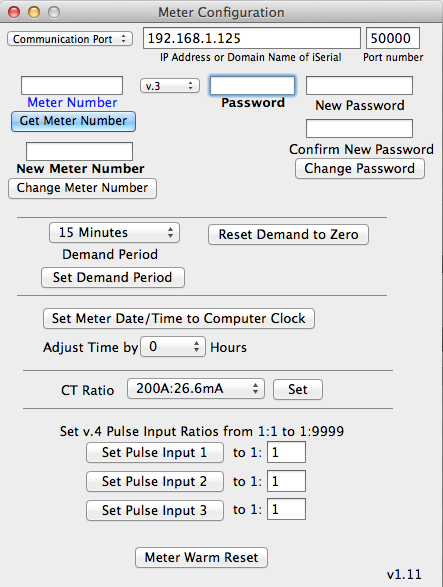The image size is (443, 587).
Task: Click the Set Pulse Input 1 button
Action: 155,453
